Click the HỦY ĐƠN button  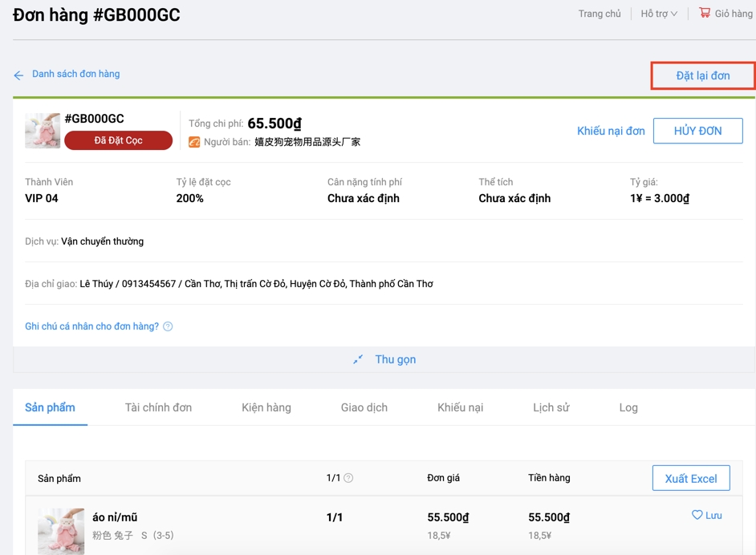(x=697, y=131)
